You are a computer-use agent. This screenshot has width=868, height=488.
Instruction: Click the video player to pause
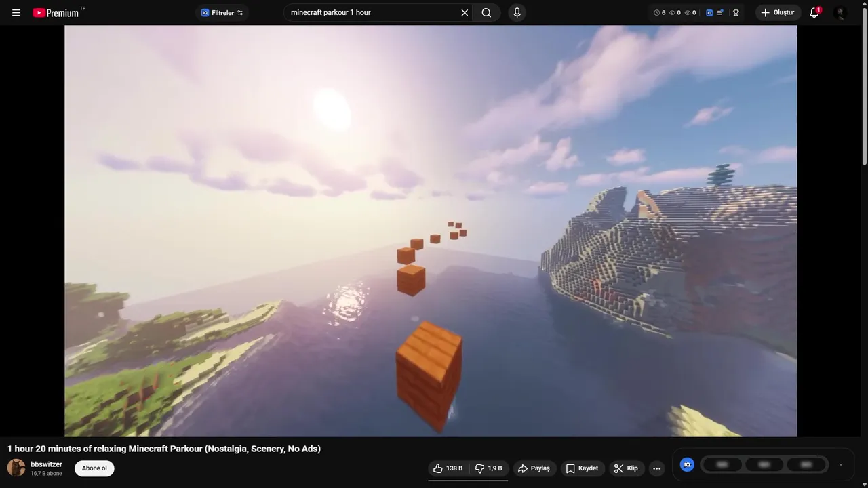[x=431, y=231]
